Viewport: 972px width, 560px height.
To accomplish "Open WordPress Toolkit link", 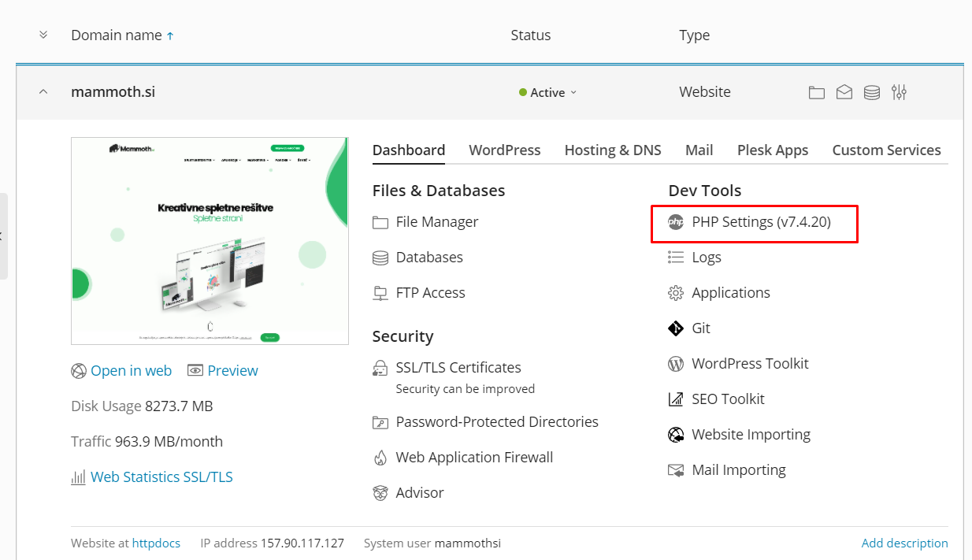I will pos(751,364).
